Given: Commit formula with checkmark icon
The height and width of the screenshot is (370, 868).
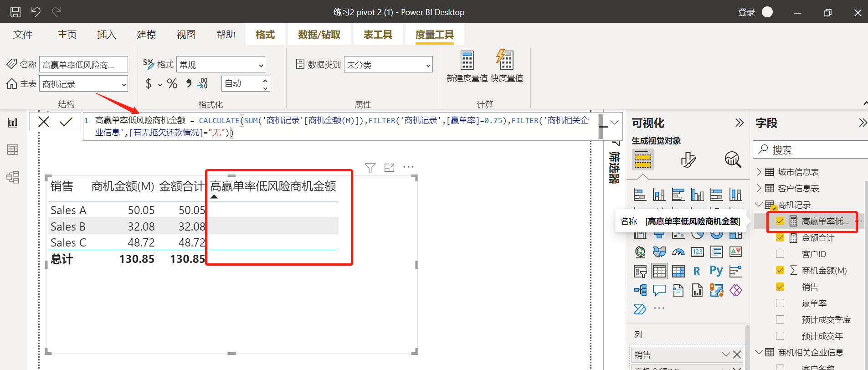Looking at the screenshot, I should [x=66, y=122].
